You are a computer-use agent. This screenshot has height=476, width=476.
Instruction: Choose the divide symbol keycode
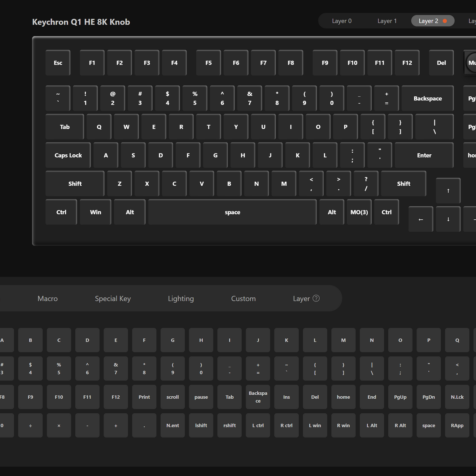pyautogui.click(x=31, y=425)
